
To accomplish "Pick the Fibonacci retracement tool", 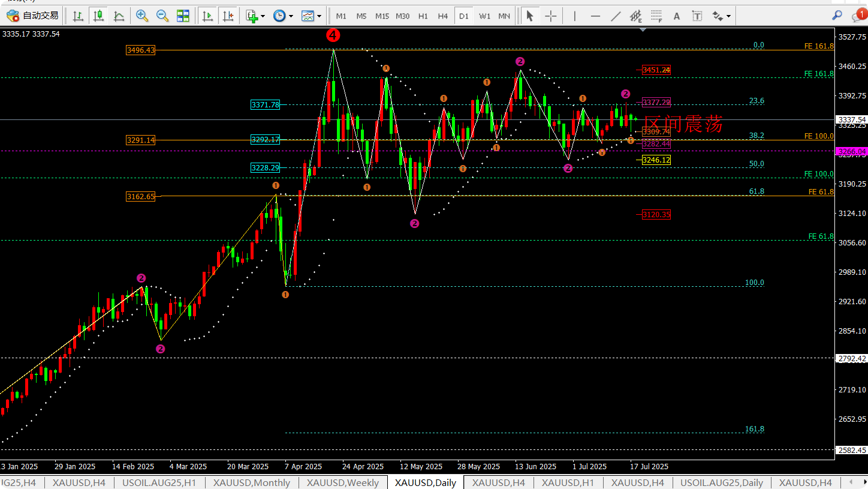I will (x=656, y=16).
